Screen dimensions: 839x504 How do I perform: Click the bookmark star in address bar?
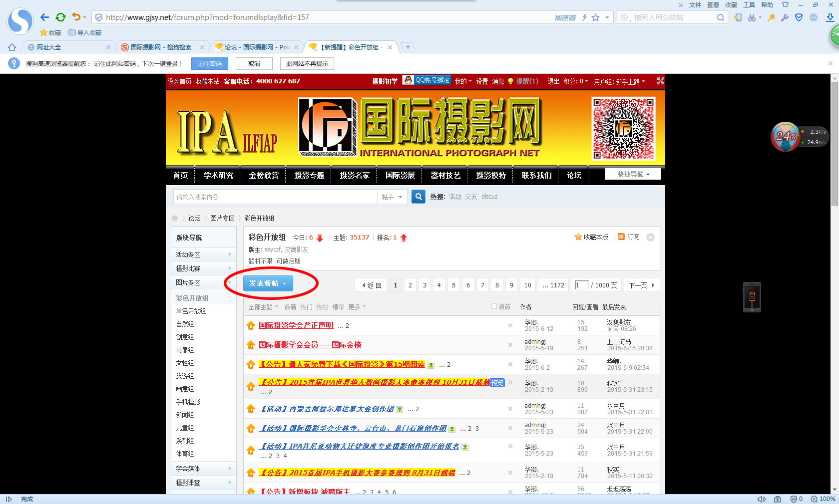coord(595,17)
